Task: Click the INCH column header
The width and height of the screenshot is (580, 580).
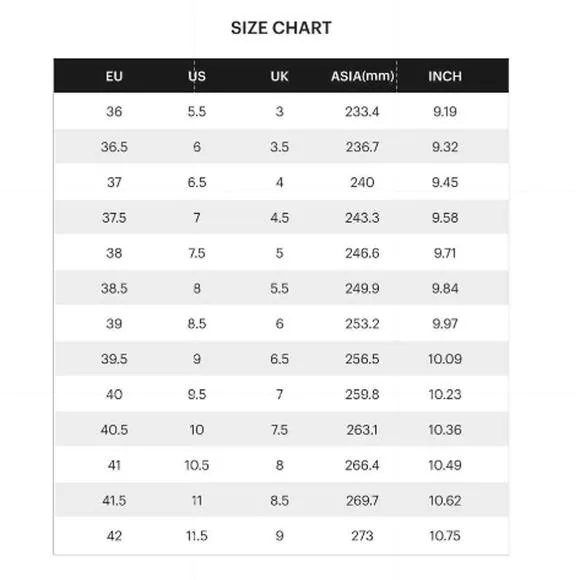Action: click(x=445, y=76)
